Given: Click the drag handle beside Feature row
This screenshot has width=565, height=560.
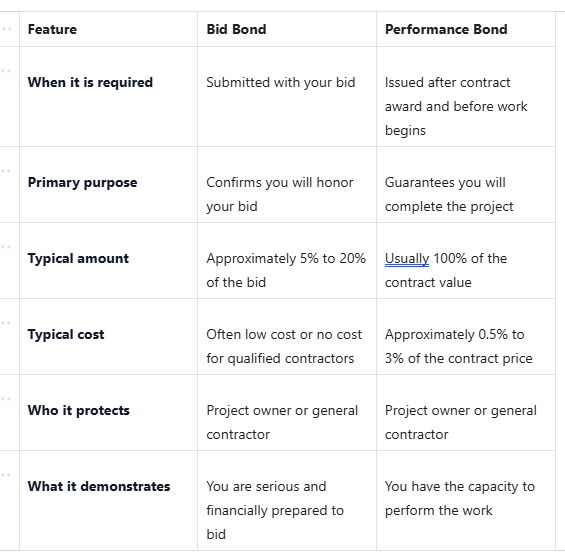Looking at the screenshot, I should point(6,29).
